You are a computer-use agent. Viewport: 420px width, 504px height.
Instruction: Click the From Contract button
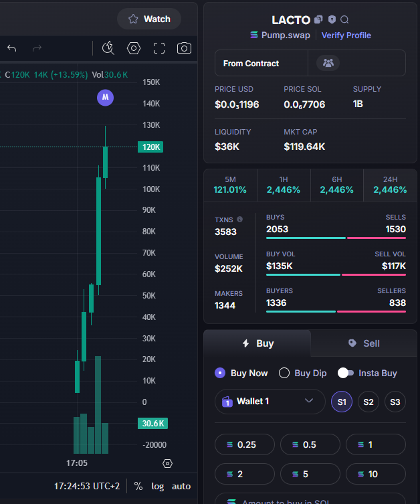pos(261,64)
